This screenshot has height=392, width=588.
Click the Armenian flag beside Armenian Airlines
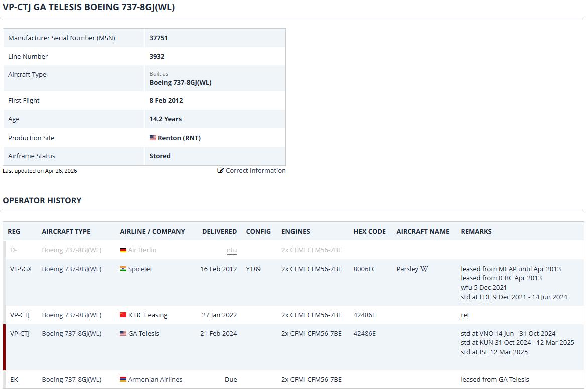pyautogui.click(x=123, y=380)
